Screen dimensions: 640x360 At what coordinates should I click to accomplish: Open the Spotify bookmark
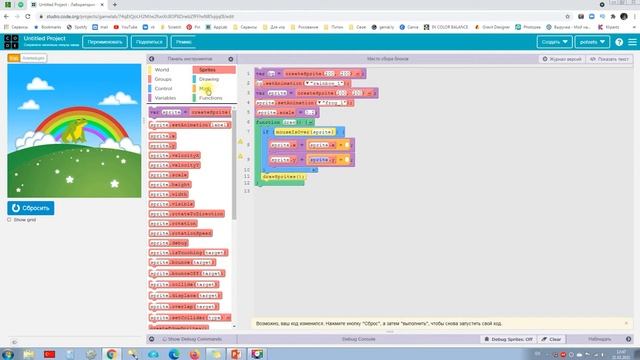point(77,27)
